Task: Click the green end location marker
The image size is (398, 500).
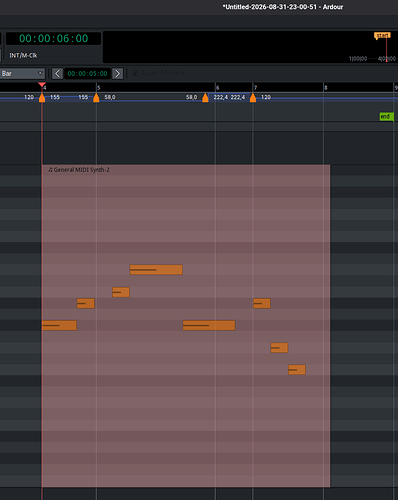Action: point(386,116)
